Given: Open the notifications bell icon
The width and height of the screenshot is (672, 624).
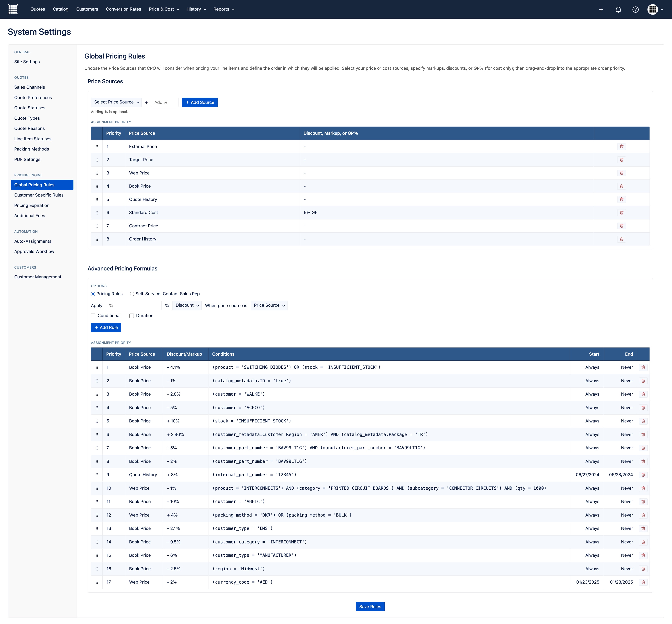Looking at the screenshot, I should pos(618,9).
